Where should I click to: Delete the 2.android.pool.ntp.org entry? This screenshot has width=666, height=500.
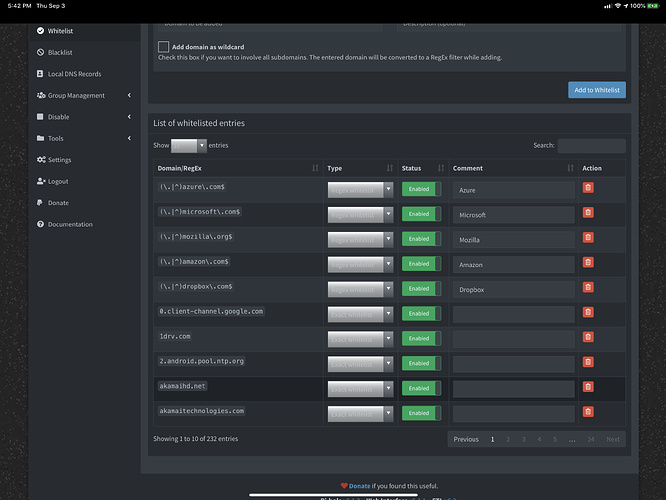coord(588,362)
